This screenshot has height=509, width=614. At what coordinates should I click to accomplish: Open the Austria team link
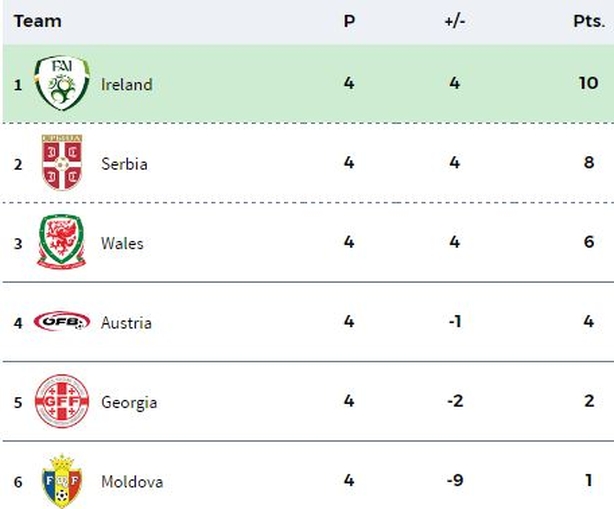(x=126, y=323)
